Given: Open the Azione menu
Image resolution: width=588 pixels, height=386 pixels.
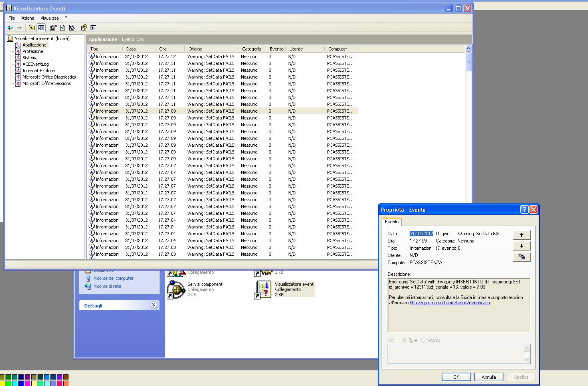Looking at the screenshot, I should (x=28, y=18).
